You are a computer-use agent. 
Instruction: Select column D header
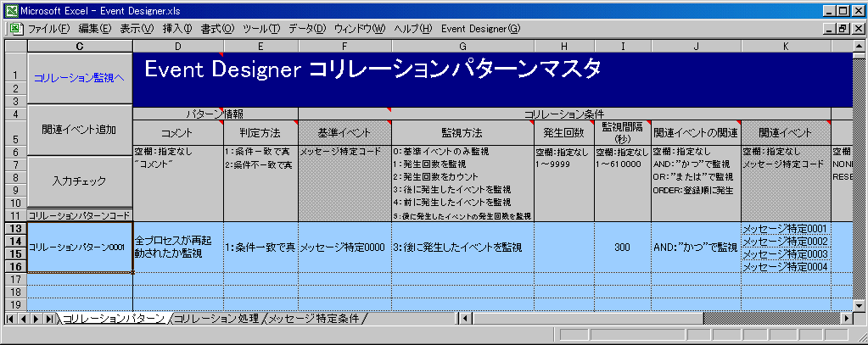pos(178,47)
